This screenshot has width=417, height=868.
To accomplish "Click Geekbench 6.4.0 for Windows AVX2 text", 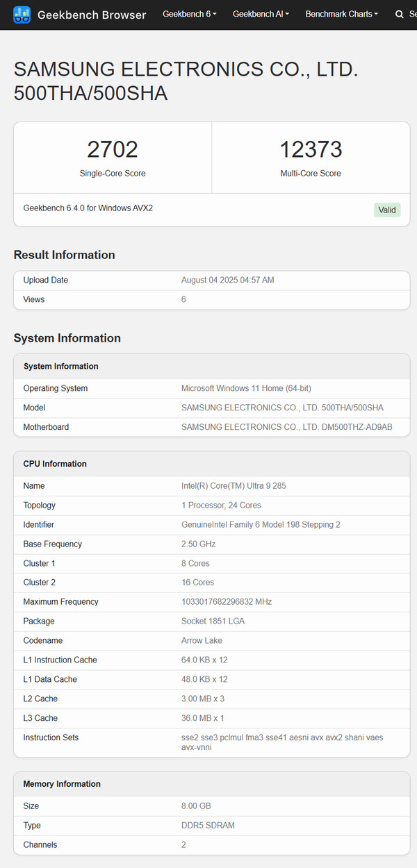I will 88,208.
